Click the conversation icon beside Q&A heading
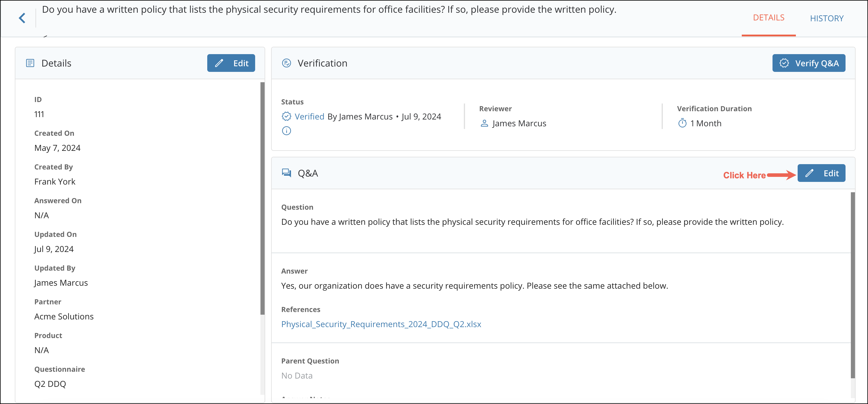This screenshot has width=868, height=404. point(286,173)
